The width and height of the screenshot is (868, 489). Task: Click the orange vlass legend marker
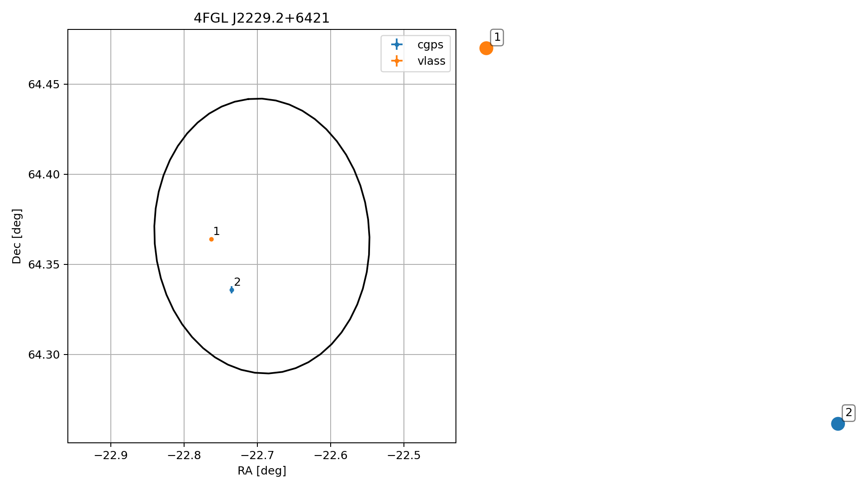(397, 61)
